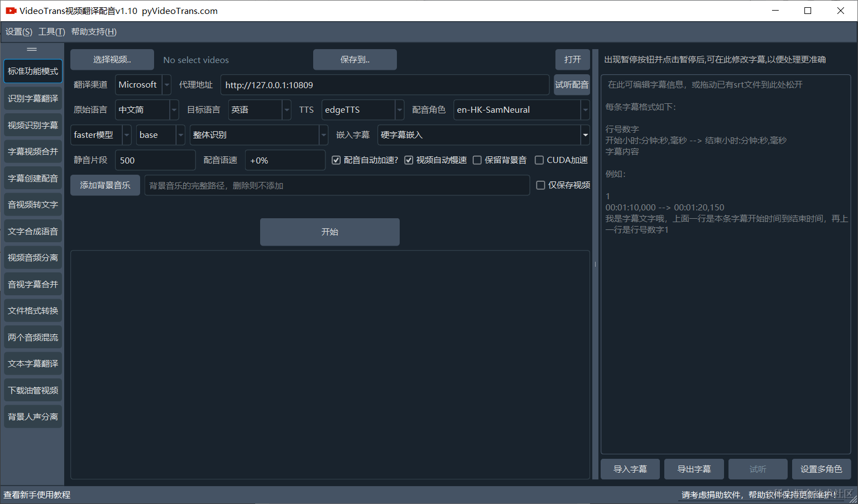
Task: Expand the 目标语言 英语 dropdown
Action: click(x=260, y=110)
